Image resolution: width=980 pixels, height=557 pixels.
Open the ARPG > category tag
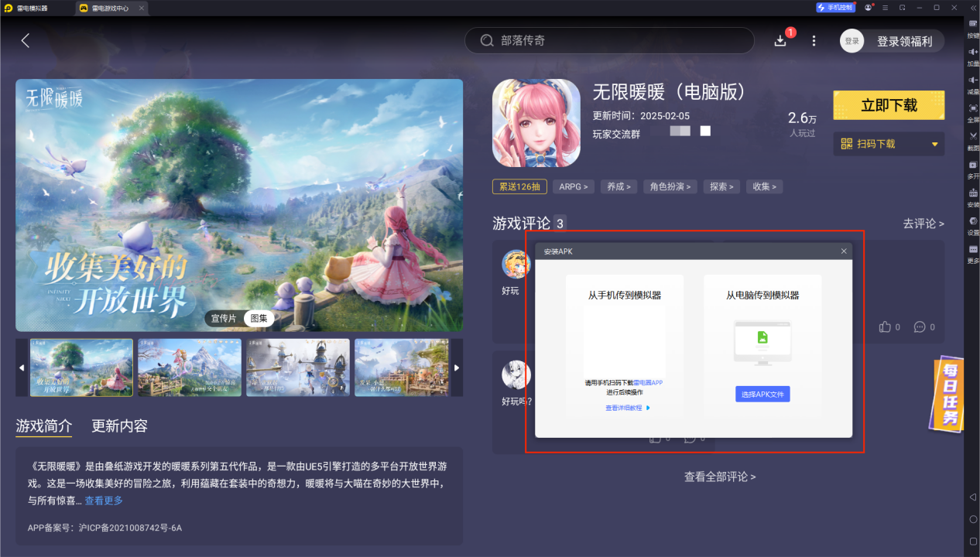[574, 186]
